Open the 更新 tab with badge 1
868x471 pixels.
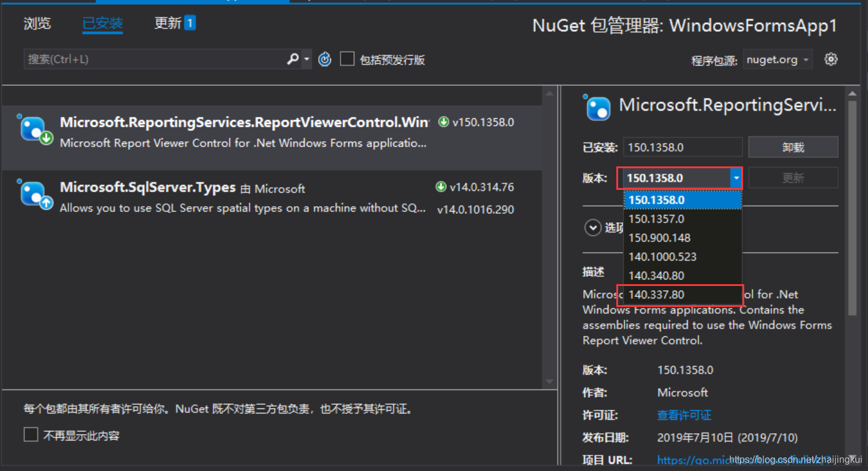pos(168,23)
